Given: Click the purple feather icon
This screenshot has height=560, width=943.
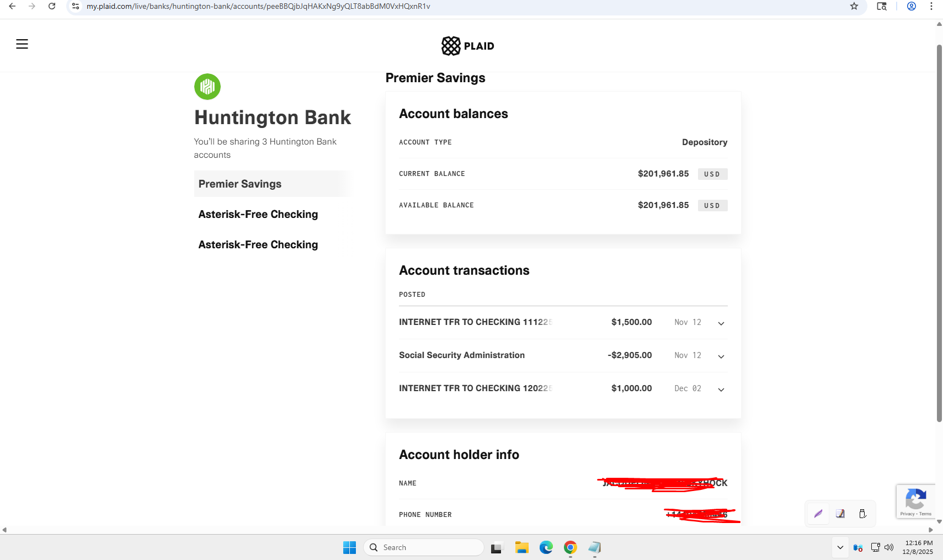Looking at the screenshot, I should pyautogui.click(x=818, y=514).
